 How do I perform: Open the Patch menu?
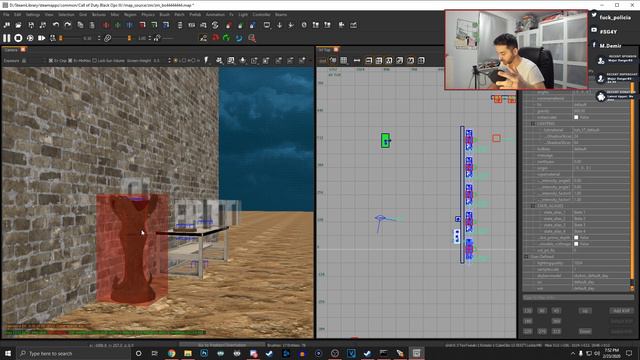pos(179,15)
